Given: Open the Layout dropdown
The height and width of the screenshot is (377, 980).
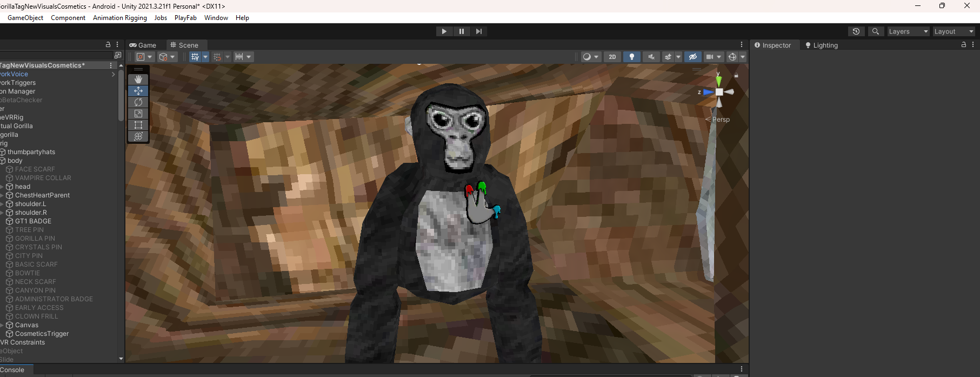Looking at the screenshot, I should tap(954, 31).
